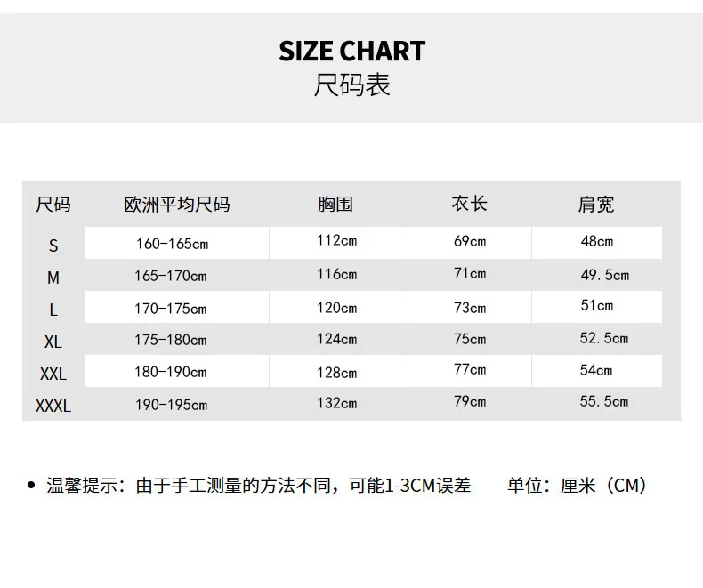Select the XXXL size row label
This screenshot has height=588, width=703.
(x=53, y=406)
